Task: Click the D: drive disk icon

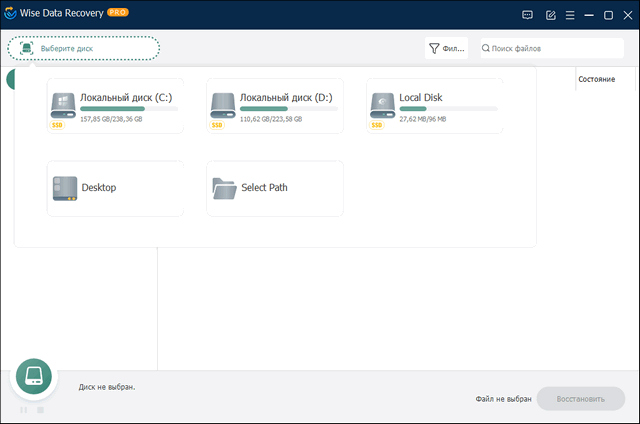Action: [x=222, y=105]
